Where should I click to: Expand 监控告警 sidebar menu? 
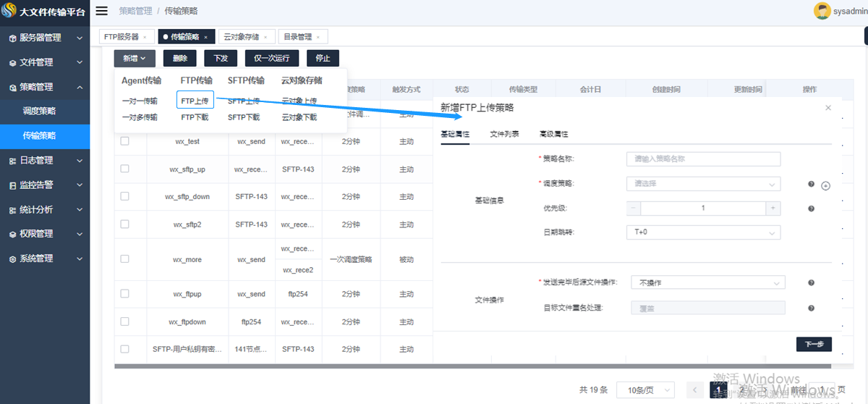[45, 185]
